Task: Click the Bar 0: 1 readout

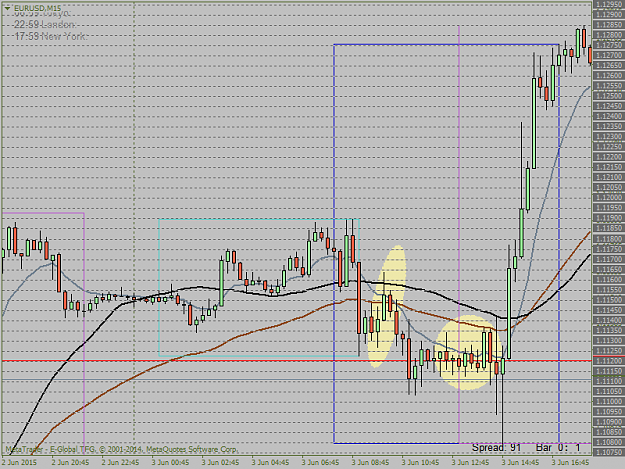Action: tap(558, 447)
